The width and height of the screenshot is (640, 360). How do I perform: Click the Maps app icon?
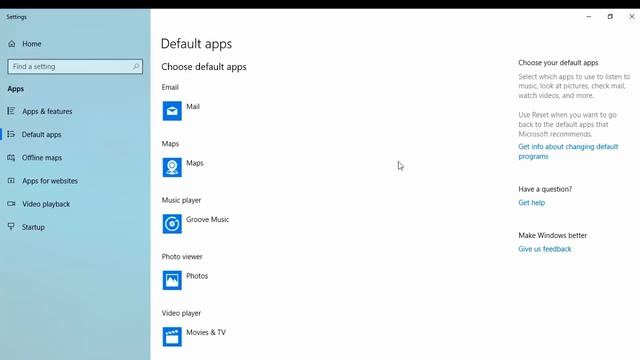click(x=172, y=167)
